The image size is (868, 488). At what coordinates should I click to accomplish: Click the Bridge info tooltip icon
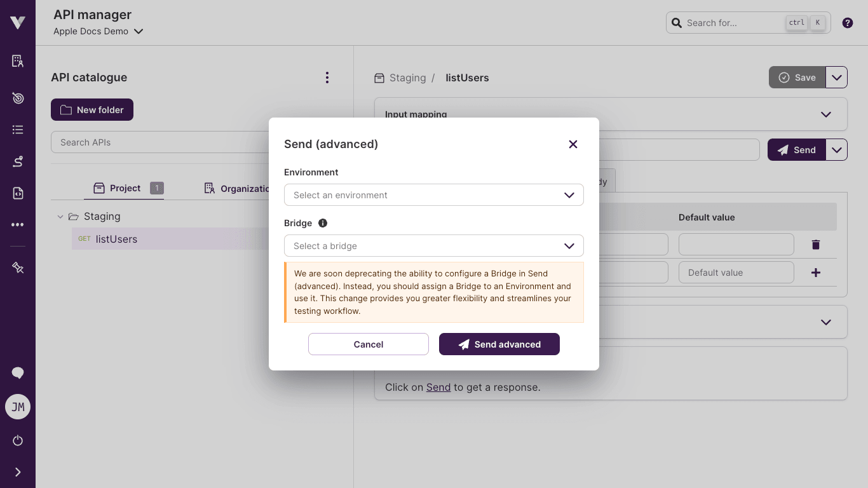pyautogui.click(x=322, y=223)
